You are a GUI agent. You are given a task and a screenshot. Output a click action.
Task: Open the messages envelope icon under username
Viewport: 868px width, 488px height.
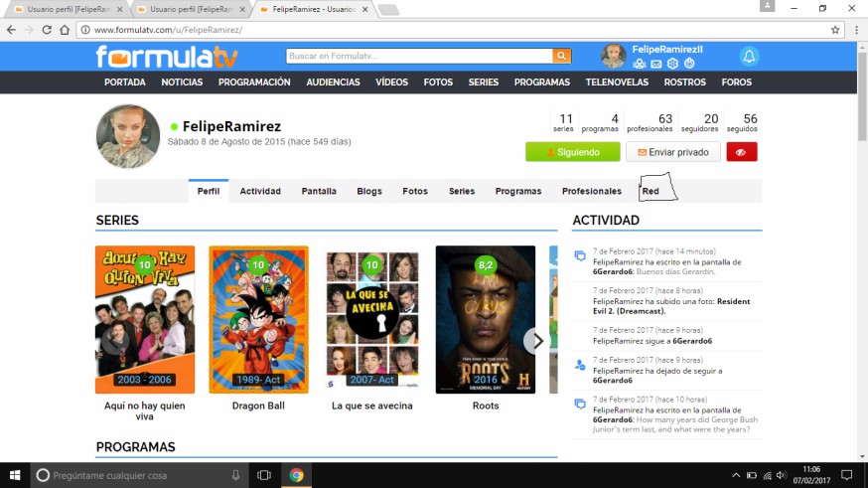coord(656,64)
